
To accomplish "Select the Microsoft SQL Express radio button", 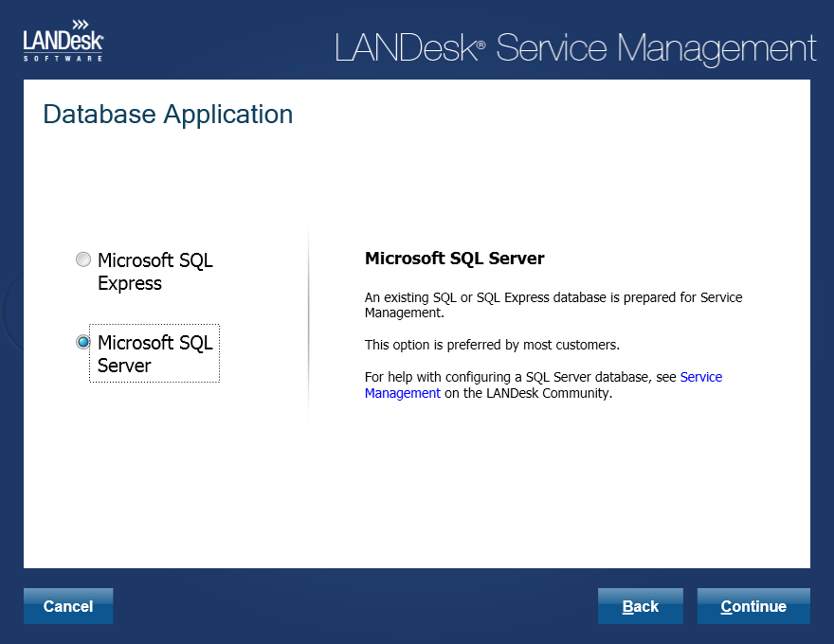I will click(83, 259).
